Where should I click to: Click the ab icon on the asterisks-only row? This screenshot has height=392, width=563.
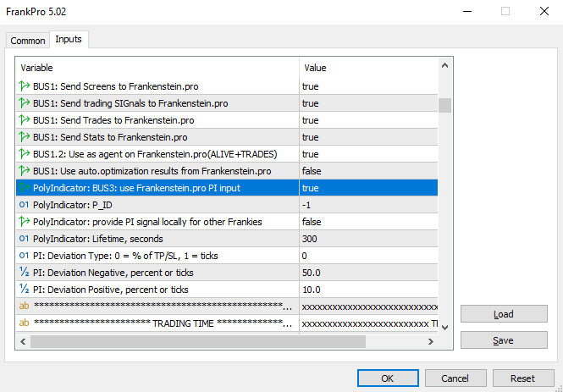[x=24, y=306]
